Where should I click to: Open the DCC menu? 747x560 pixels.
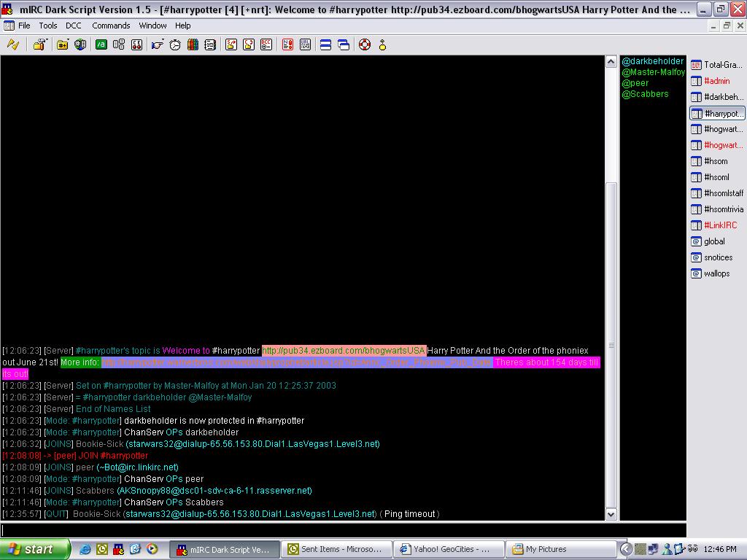tap(74, 26)
